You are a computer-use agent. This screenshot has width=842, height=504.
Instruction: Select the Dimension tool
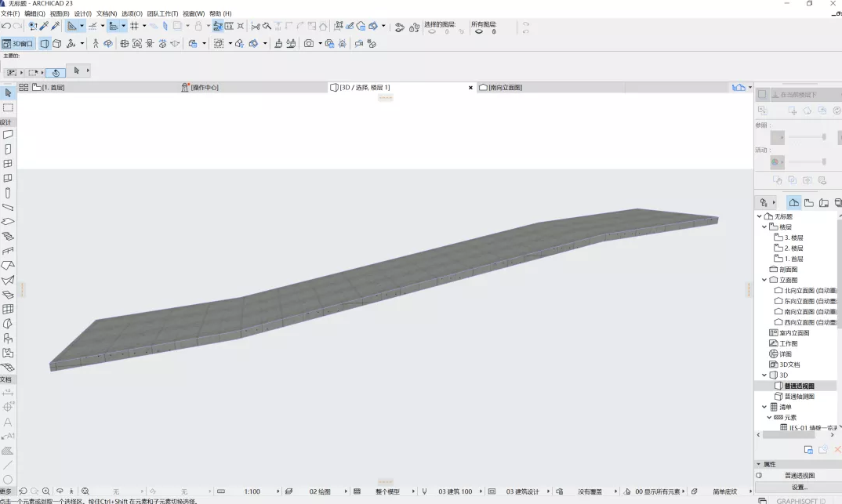(8, 393)
